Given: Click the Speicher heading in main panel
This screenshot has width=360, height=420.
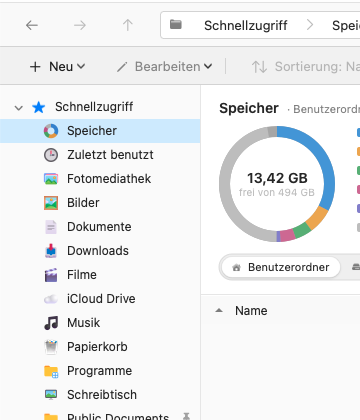Looking at the screenshot, I should (x=249, y=108).
